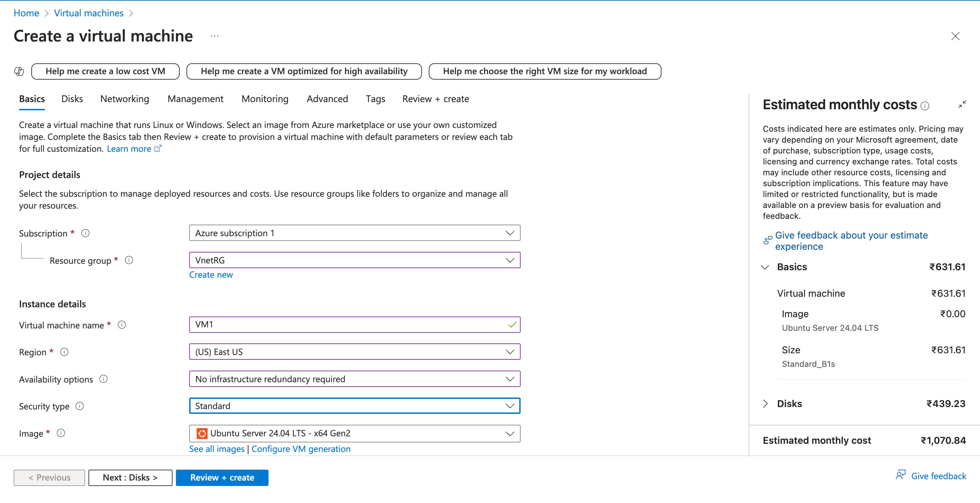
Task: Switch to the Networking tab
Action: (x=125, y=99)
